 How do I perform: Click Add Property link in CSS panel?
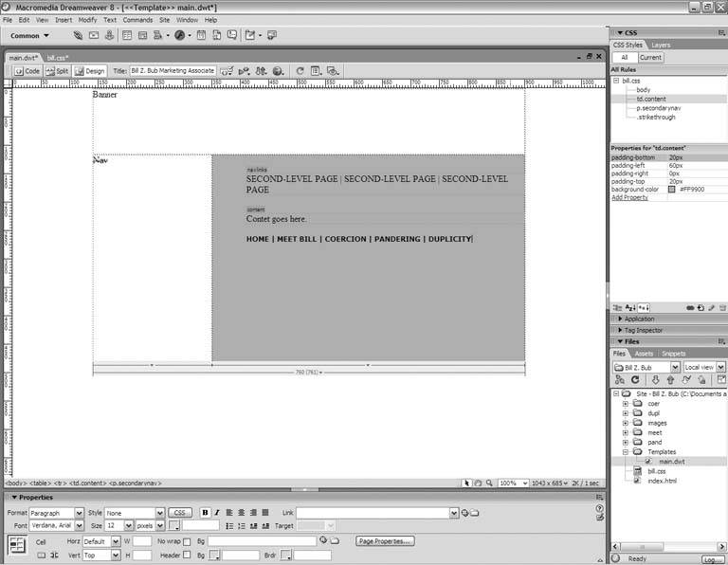click(629, 197)
